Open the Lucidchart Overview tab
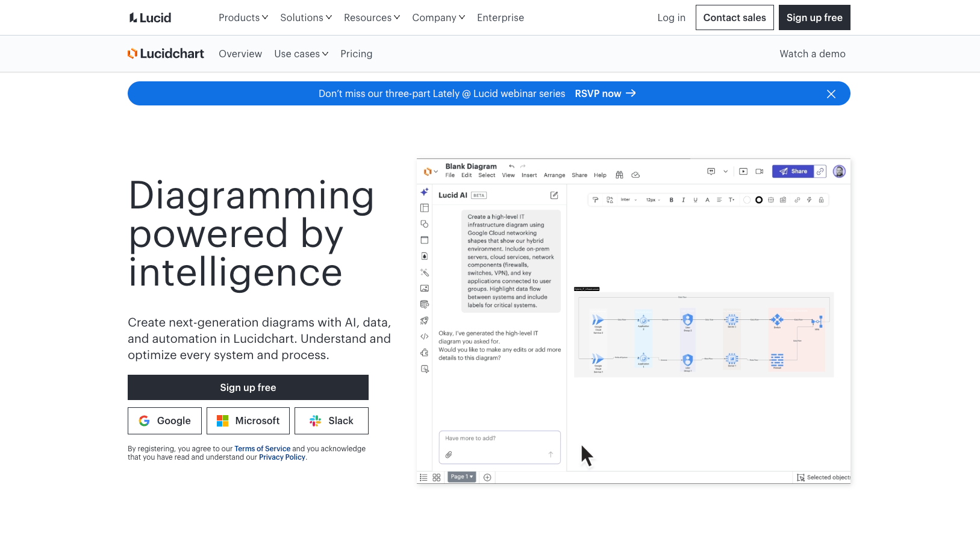The height and width of the screenshot is (535, 980). coord(240,54)
